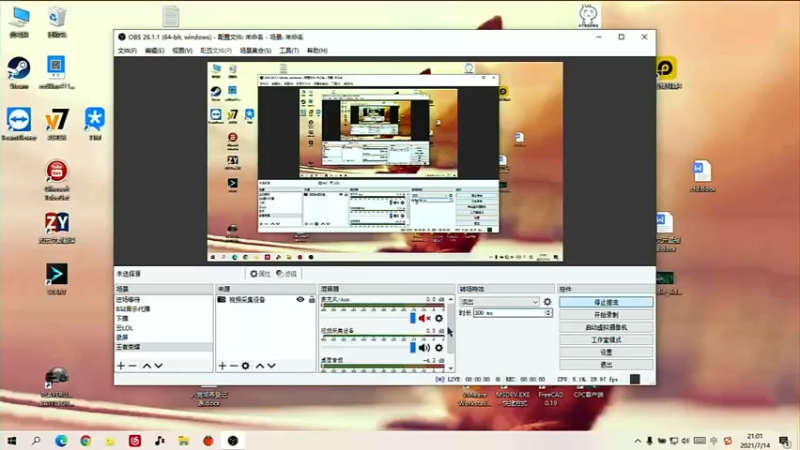
Task: Open NetEase Cloud Music from the taskbar
Action: [x=135, y=441]
